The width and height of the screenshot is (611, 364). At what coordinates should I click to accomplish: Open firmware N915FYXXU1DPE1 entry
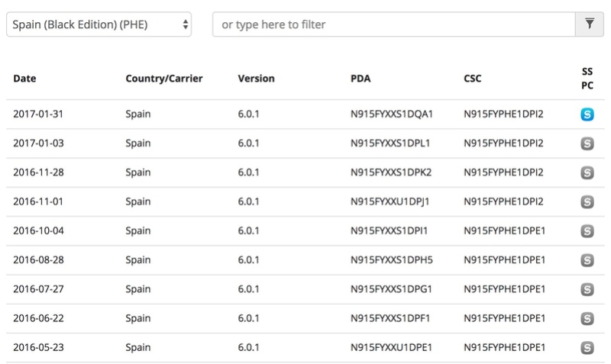pyautogui.click(x=391, y=347)
